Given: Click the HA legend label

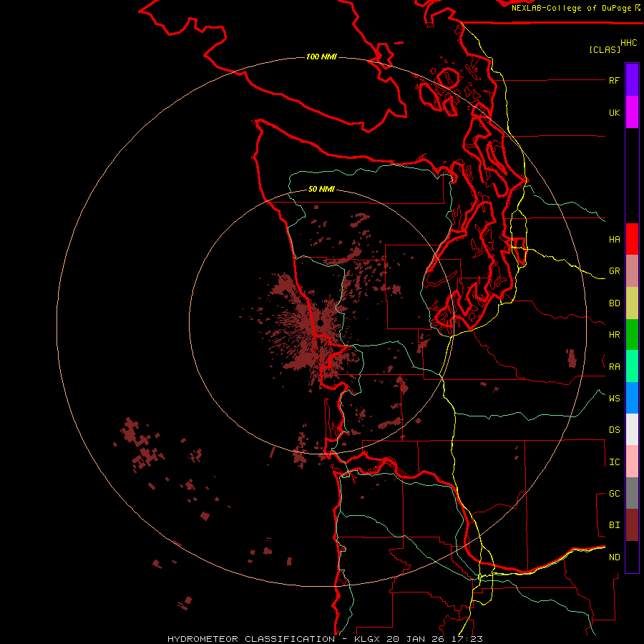Looking at the screenshot, I should (x=614, y=239).
